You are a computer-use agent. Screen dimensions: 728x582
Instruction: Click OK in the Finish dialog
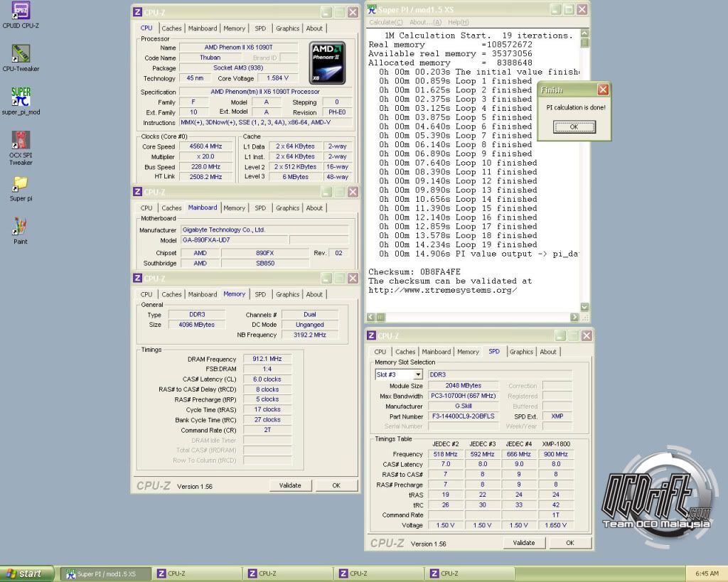point(573,126)
